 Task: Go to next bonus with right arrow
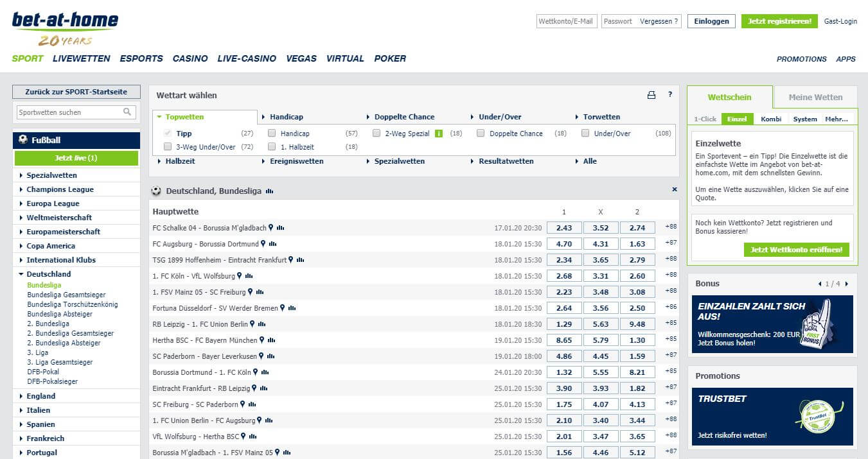coord(847,284)
